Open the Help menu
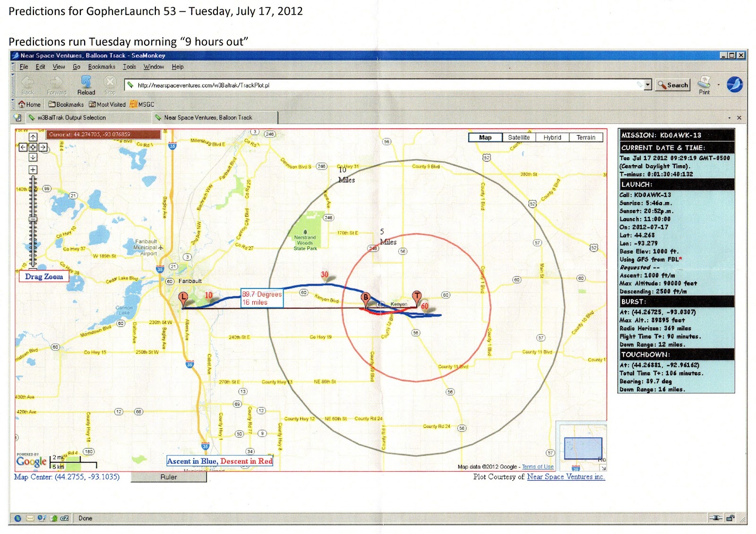 click(x=178, y=67)
